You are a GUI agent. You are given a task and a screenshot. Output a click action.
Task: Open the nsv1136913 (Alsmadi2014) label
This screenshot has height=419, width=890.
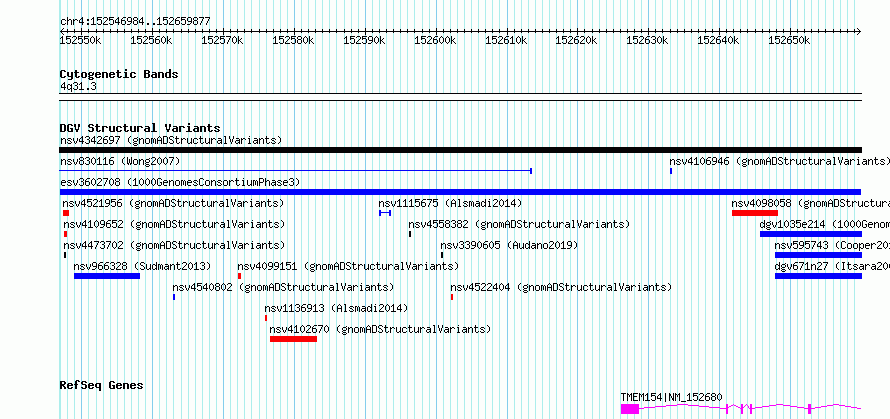336,308
